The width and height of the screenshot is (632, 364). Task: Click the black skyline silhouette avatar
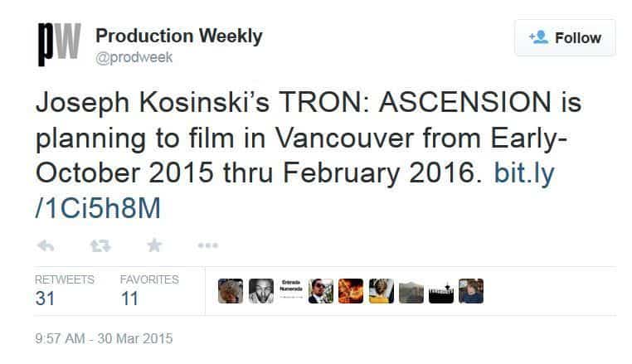[x=440, y=291]
